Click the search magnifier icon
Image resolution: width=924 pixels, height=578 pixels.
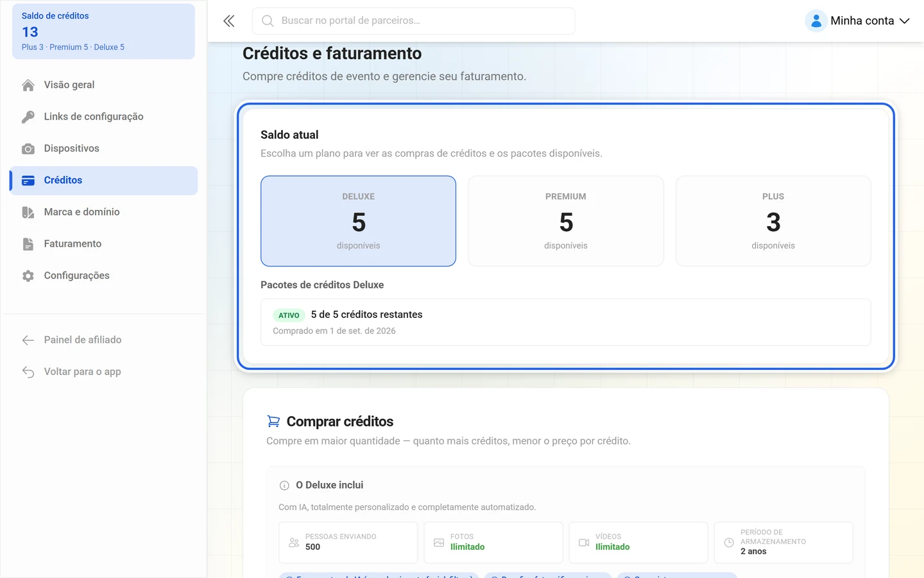pyautogui.click(x=268, y=21)
